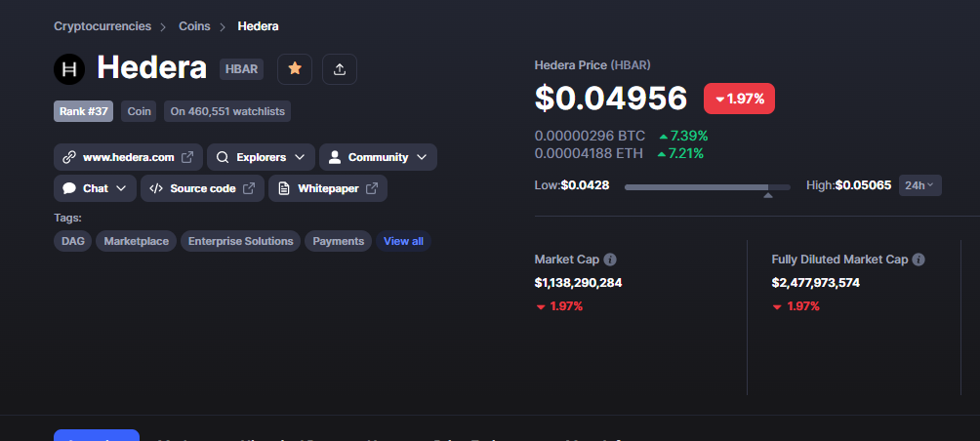Select the Enterprise Solutions tag
The height and width of the screenshot is (441, 980).
(241, 241)
